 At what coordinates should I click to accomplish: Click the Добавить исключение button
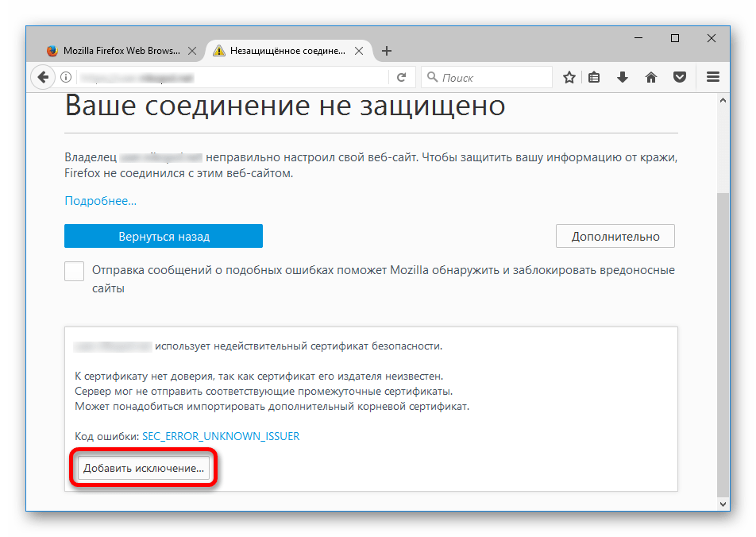tap(144, 468)
